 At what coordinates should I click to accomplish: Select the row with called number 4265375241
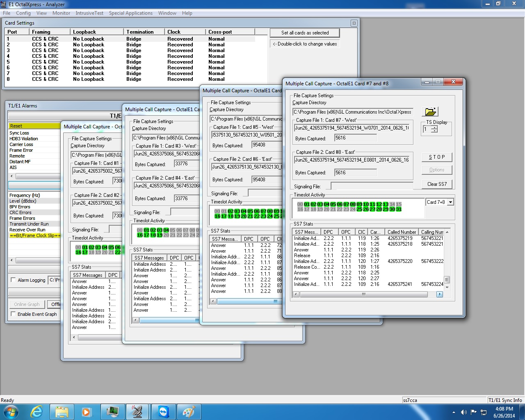pos(368,284)
